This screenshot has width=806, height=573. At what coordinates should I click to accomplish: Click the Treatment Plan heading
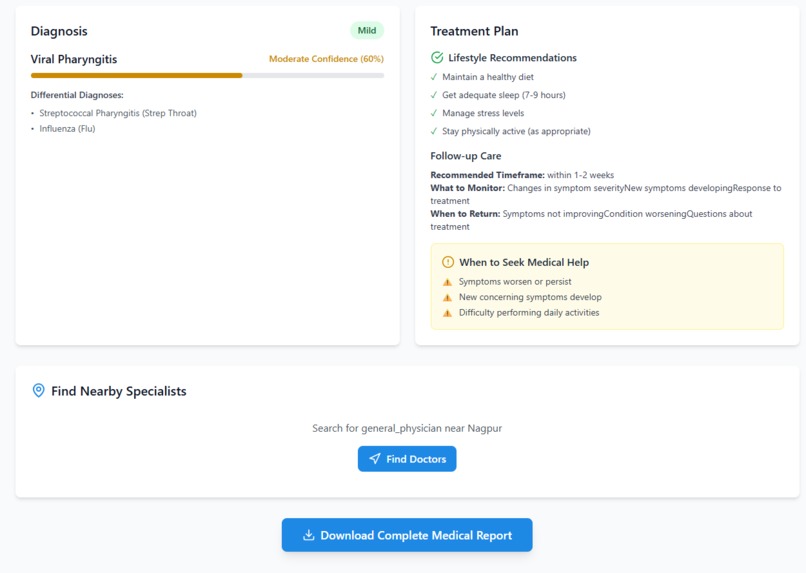[x=474, y=31]
